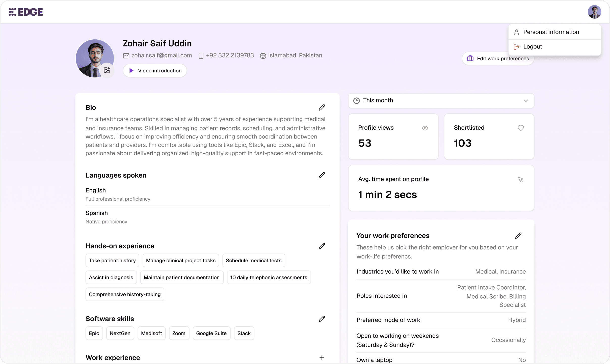This screenshot has height=364, width=610.
Task: Edit Hands-on experience via pencil icon
Action: (322, 246)
